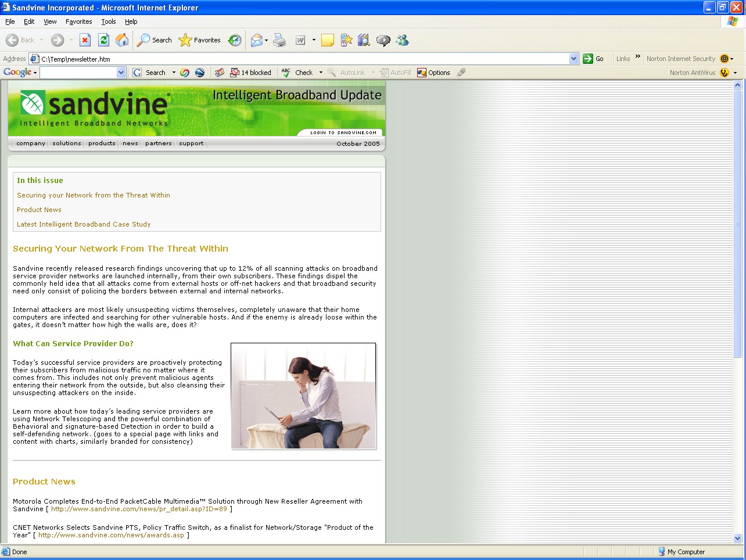Click the Go button

593,59
